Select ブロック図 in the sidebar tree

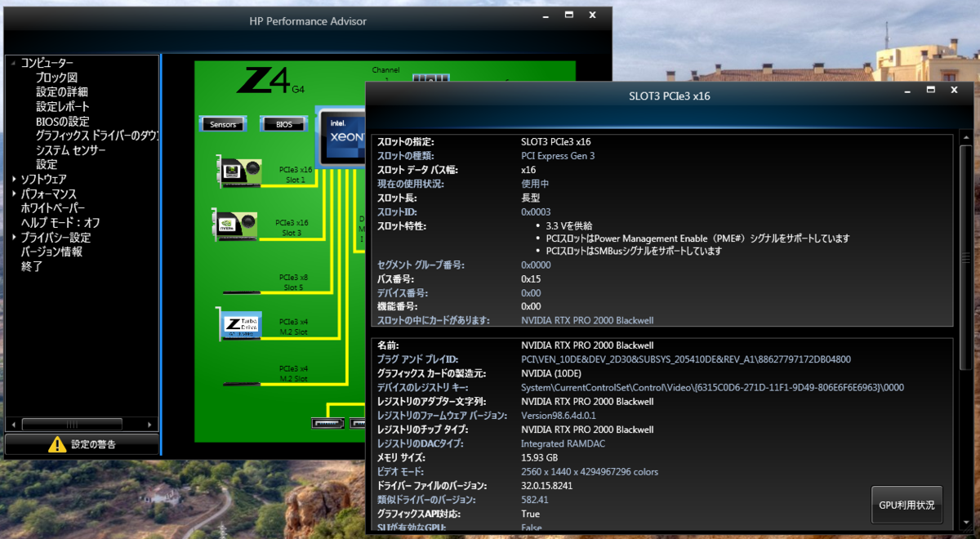click(x=56, y=78)
